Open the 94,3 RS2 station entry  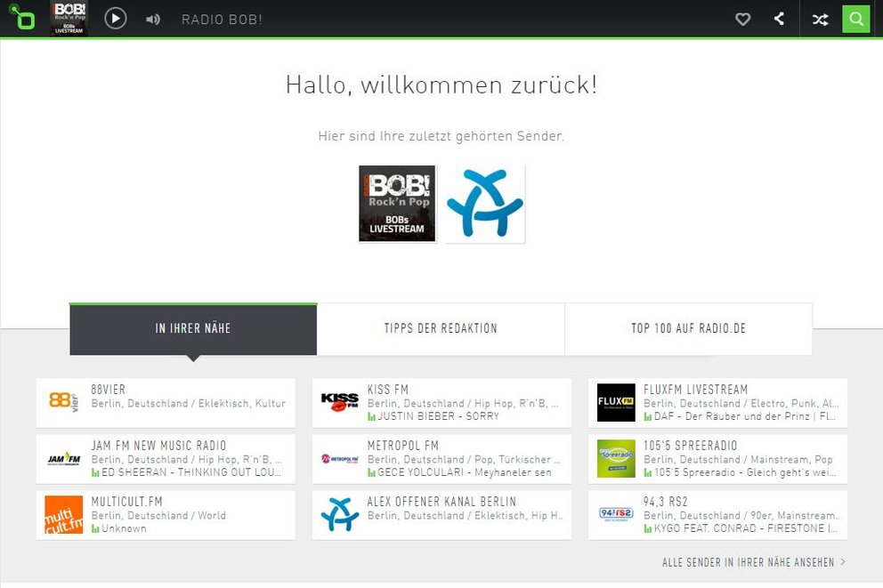pos(717,515)
